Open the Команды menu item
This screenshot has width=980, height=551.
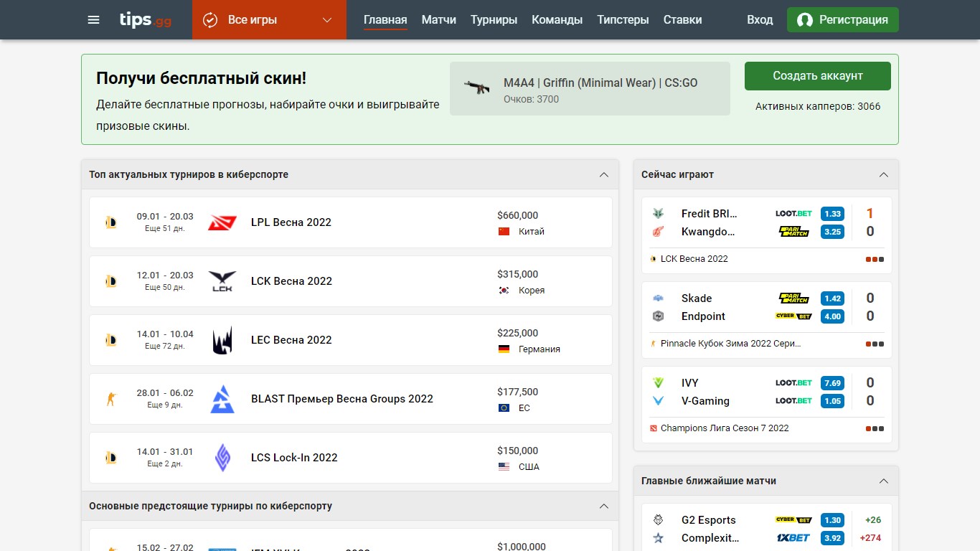(x=557, y=20)
